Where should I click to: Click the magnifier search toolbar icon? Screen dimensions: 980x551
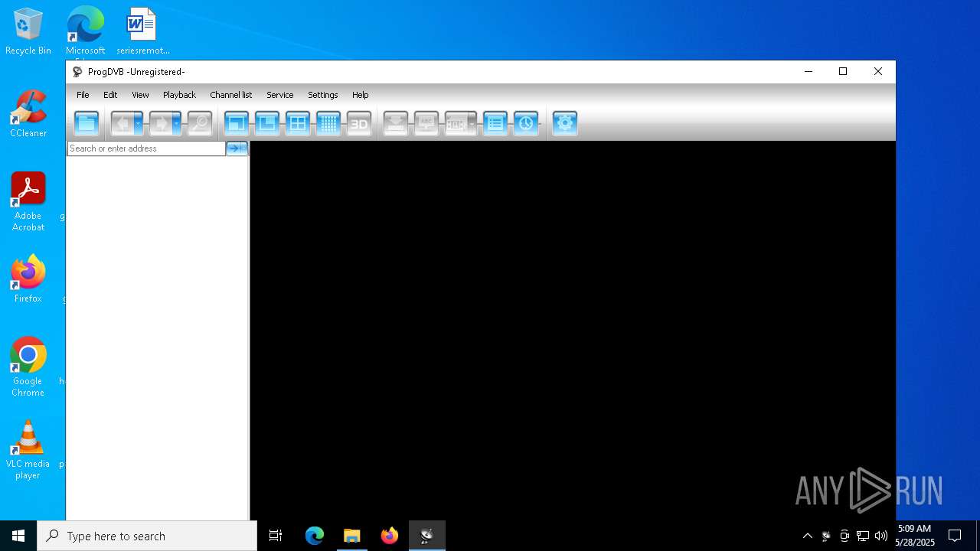point(200,123)
